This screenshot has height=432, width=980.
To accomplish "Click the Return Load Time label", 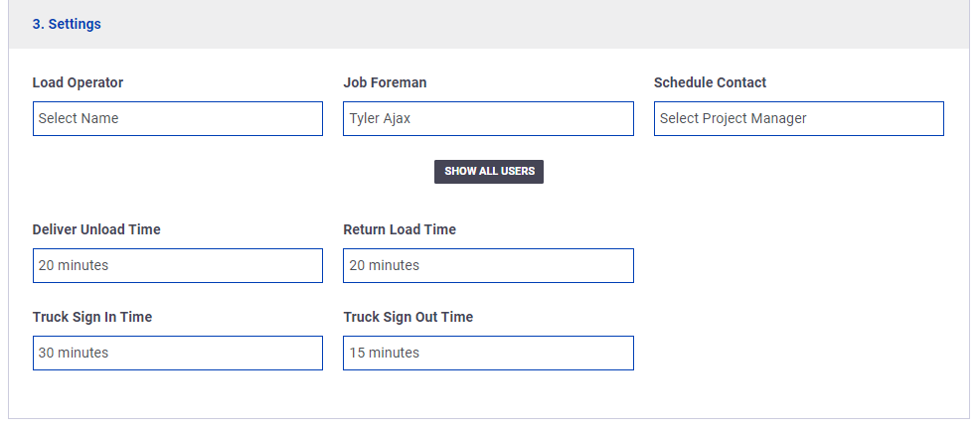I will (400, 229).
